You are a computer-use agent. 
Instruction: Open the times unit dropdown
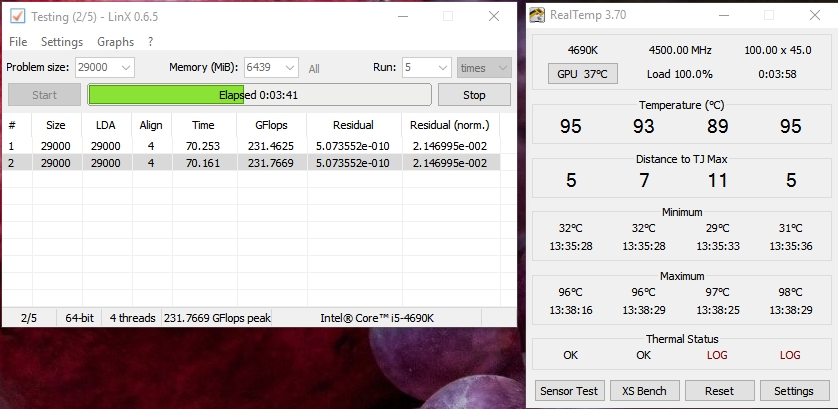pyautogui.click(x=484, y=67)
